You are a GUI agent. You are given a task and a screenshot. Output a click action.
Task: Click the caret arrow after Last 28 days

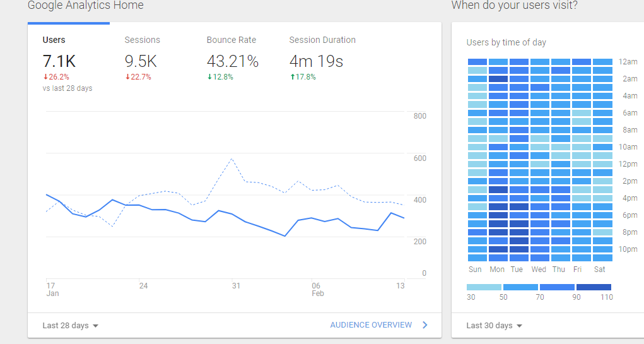click(x=96, y=326)
